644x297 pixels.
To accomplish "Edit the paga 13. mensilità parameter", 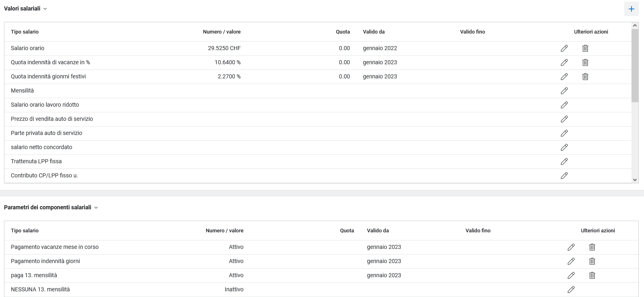I will (x=571, y=276).
